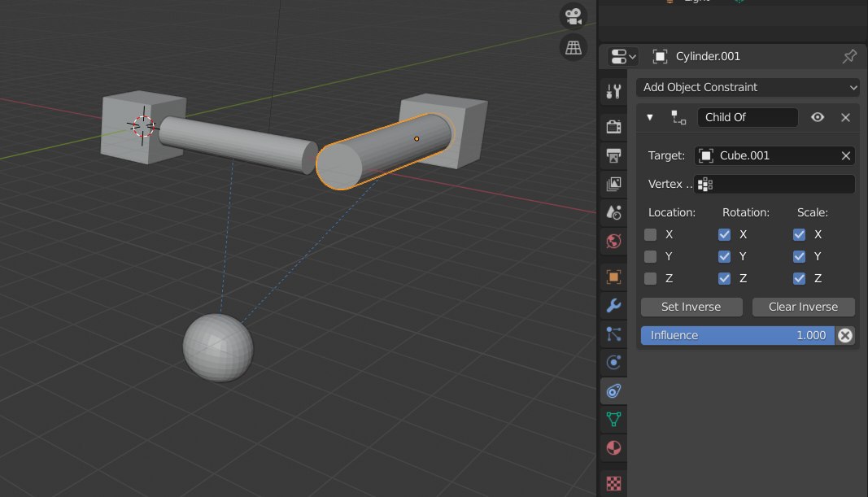Open the Object Data mesh tab
868x497 pixels.
tap(613, 420)
